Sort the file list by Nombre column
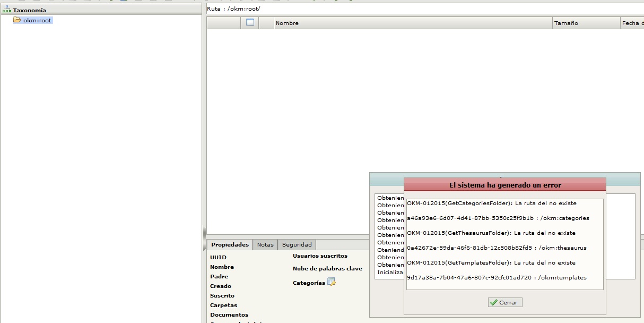This screenshot has width=644, height=323. click(x=413, y=23)
